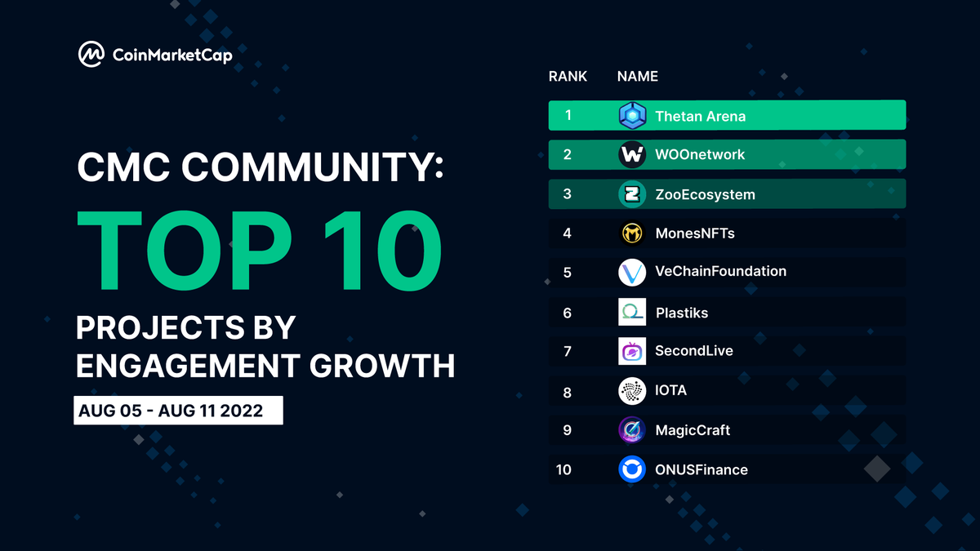Viewport: 980px width, 551px height.
Task: Click the CoinMarketCap logo icon
Action: [91, 55]
